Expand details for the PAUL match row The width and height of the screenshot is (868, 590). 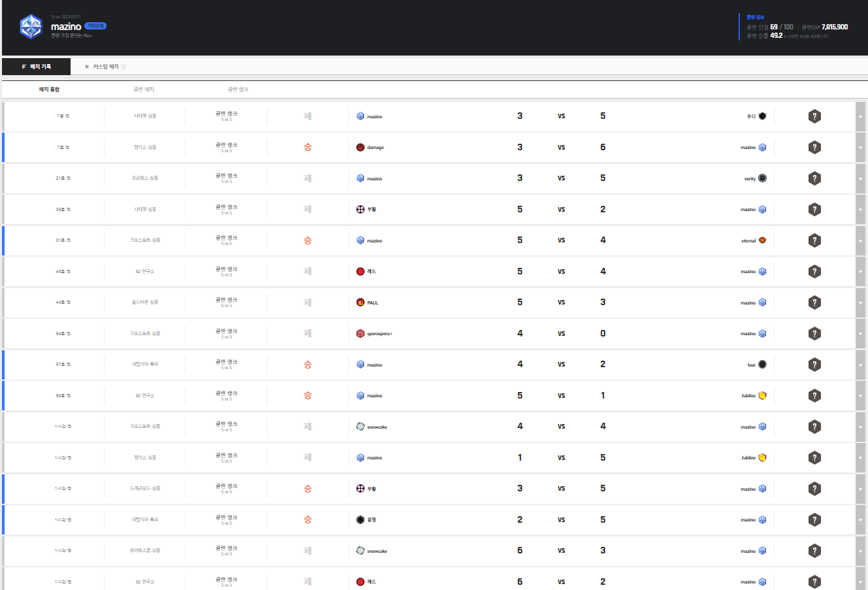pyautogui.click(x=860, y=303)
